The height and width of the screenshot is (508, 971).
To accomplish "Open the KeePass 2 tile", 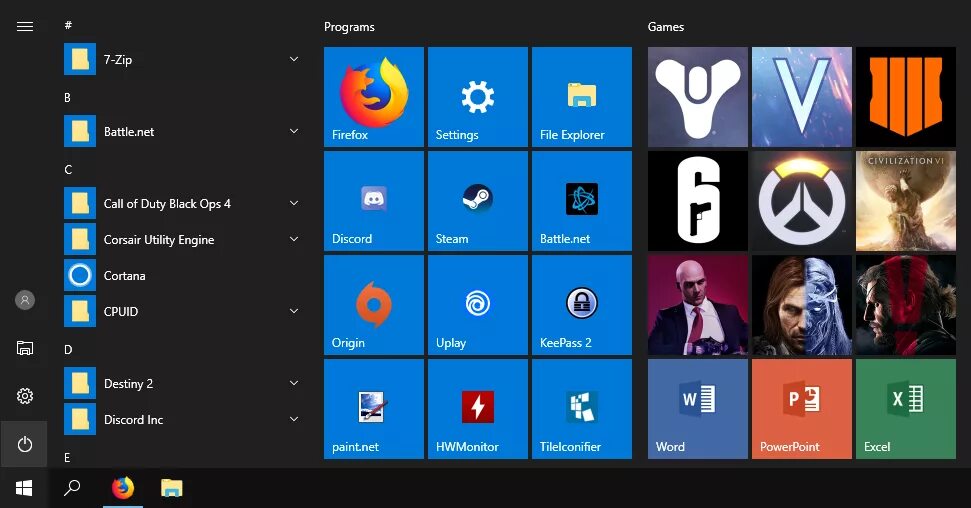I will (x=582, y=305).
